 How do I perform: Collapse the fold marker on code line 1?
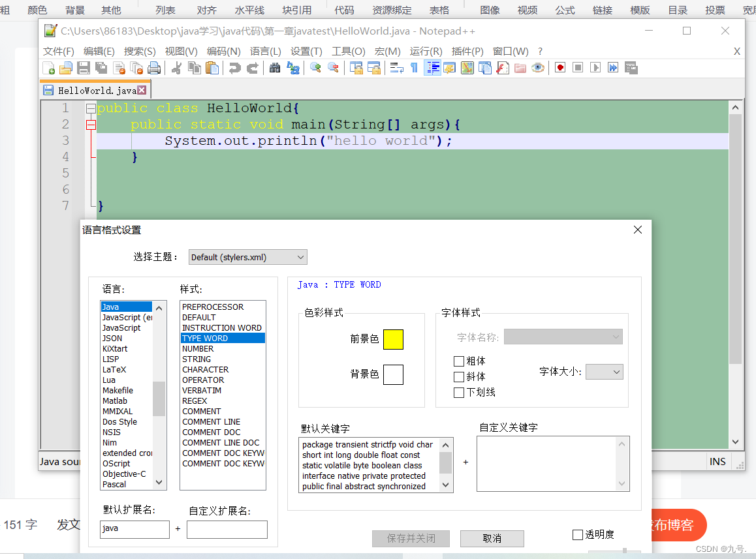91,109
